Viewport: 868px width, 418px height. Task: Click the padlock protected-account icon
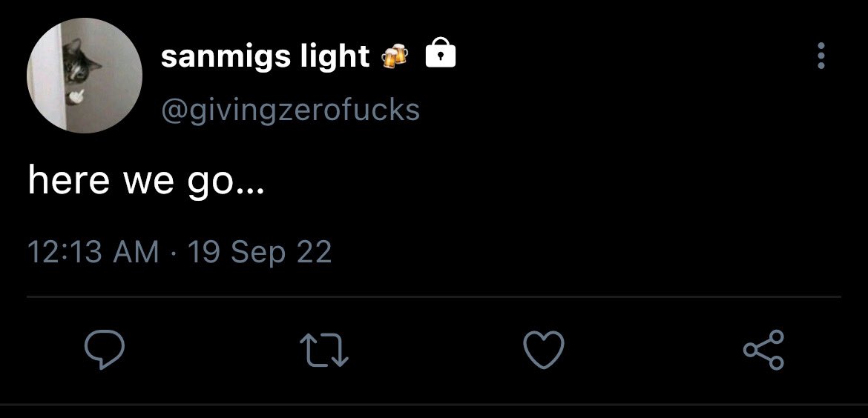point(440,53)
